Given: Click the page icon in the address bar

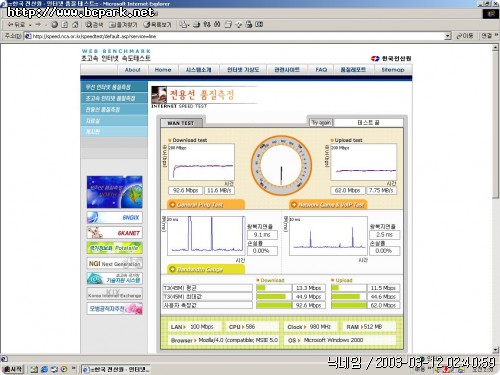Looking at the screenshot, I should [x=28, y=36].
